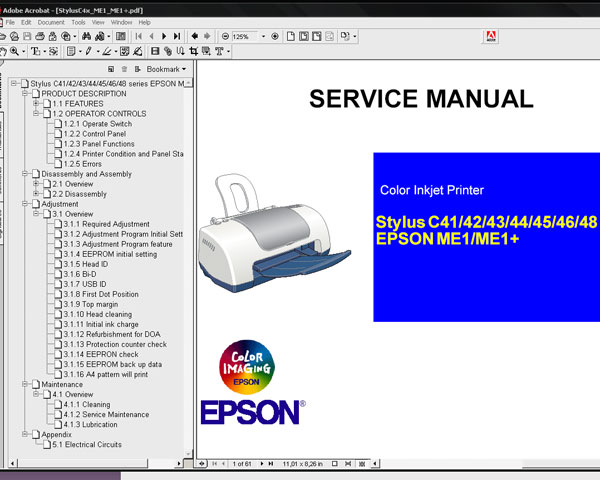
Task: Open bookmark 1.2.1 Operate Switch
Action: (x=98, y=124)
